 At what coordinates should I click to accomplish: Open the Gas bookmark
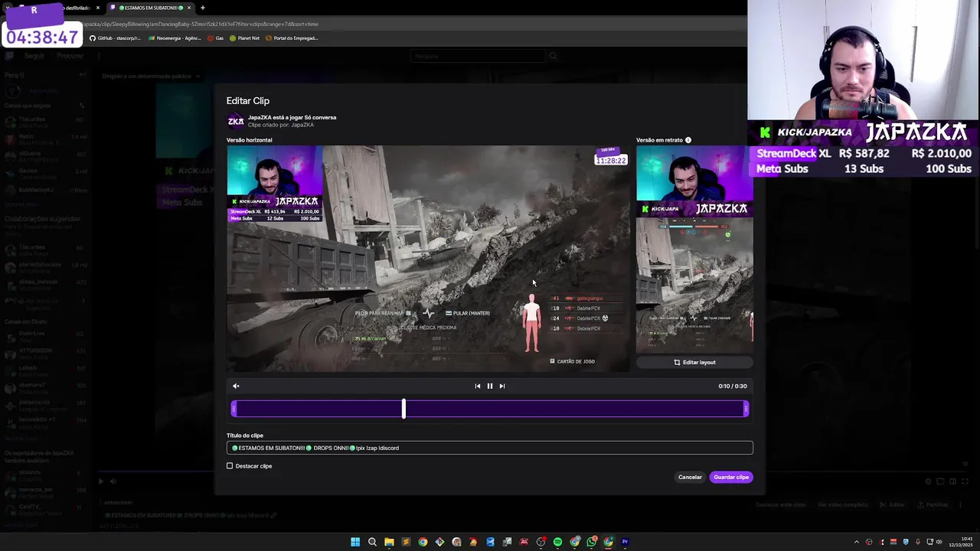coord(216,38)
